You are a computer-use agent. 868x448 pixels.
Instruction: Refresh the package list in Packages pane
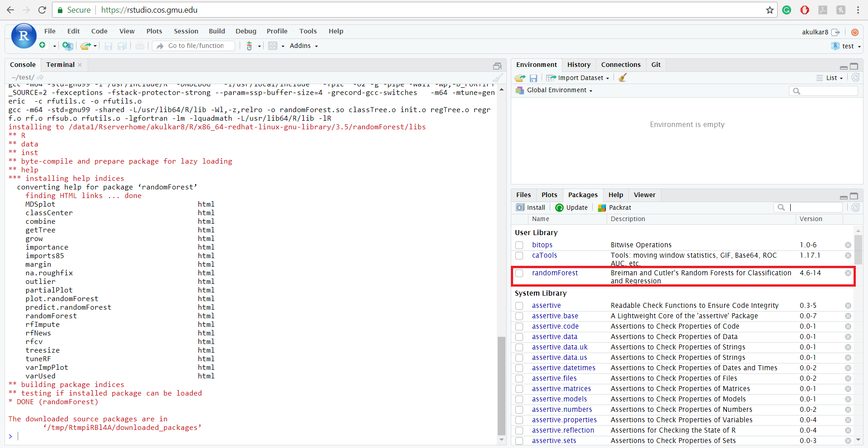pyautogui.click(x=855, y=207)
